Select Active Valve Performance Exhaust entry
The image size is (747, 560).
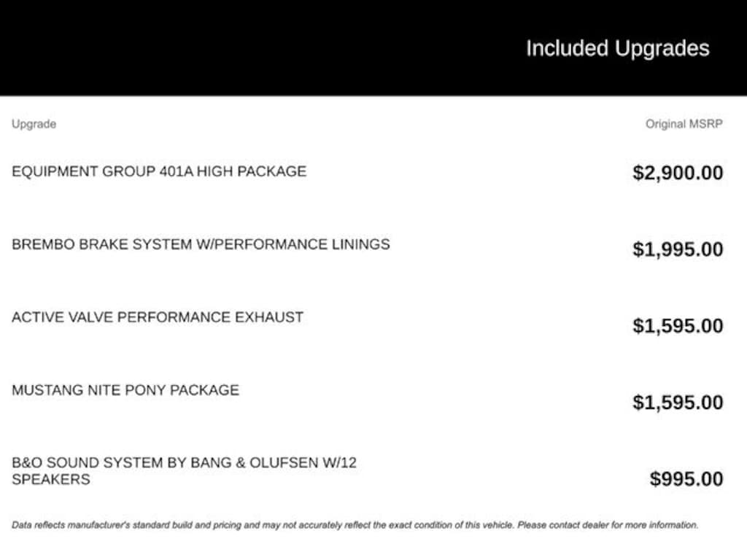(158, 317)
